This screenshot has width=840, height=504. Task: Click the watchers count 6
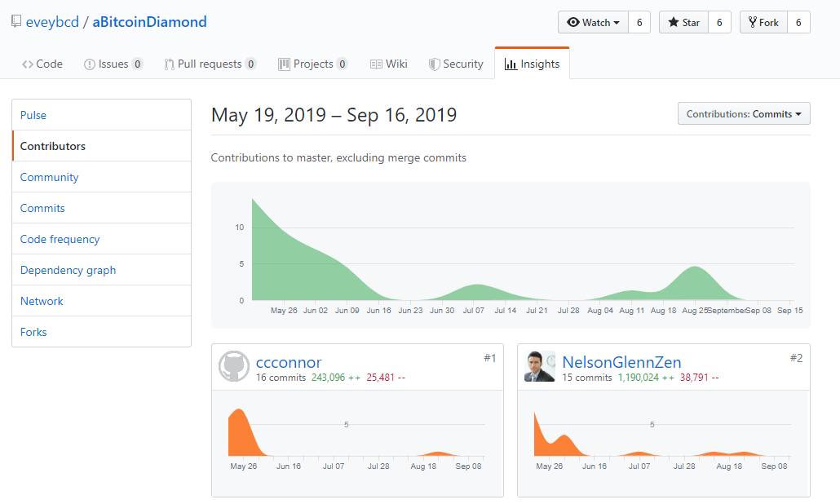[639, 23]
